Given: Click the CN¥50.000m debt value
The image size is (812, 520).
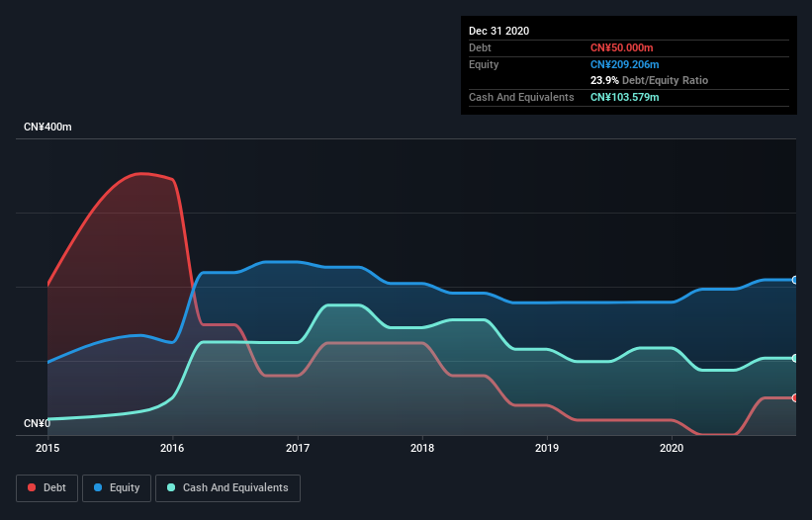Looking at the screenshot, I should 621,47.
